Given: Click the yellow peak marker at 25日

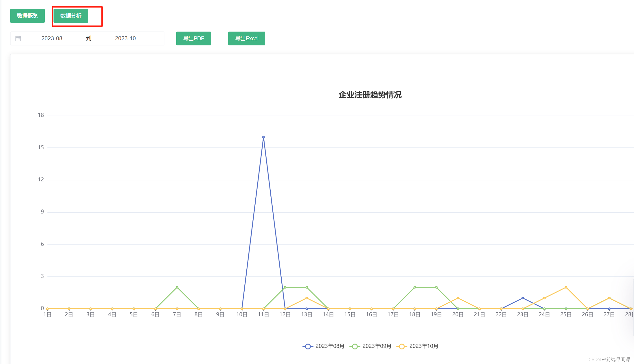Looking at the screenshot, I should click(x=566, y=287).
